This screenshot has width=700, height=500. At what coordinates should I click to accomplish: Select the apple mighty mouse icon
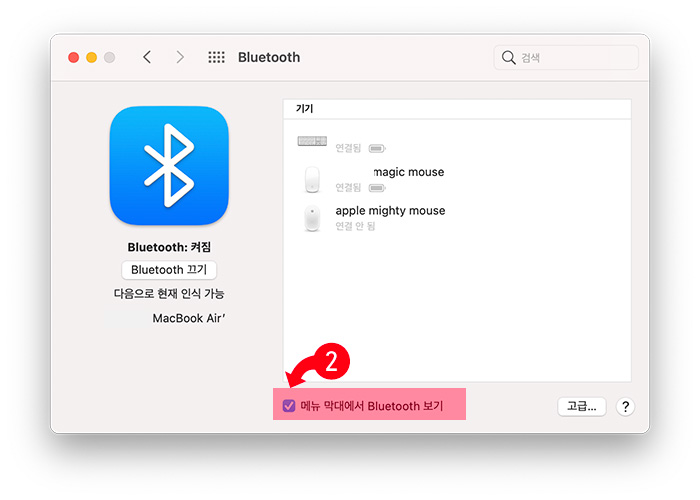[x=312, y=218]
